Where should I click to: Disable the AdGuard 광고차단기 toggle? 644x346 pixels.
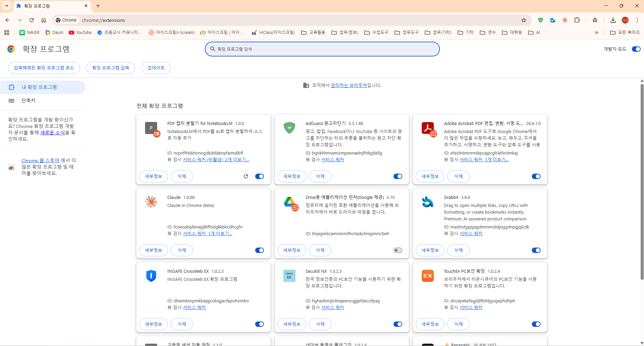(x=398, y=176)
